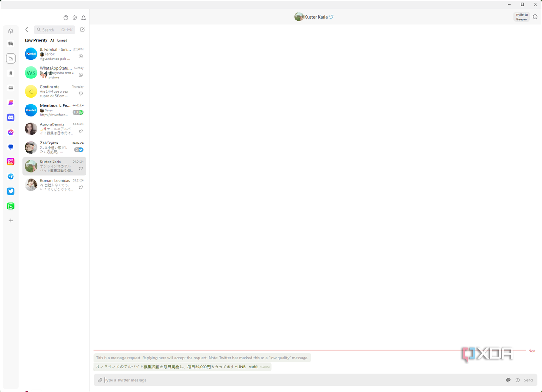Click the unread badge 2 on Zal Crysta
542x392 pixels.
pyautogui.click(x=79, y=150)
